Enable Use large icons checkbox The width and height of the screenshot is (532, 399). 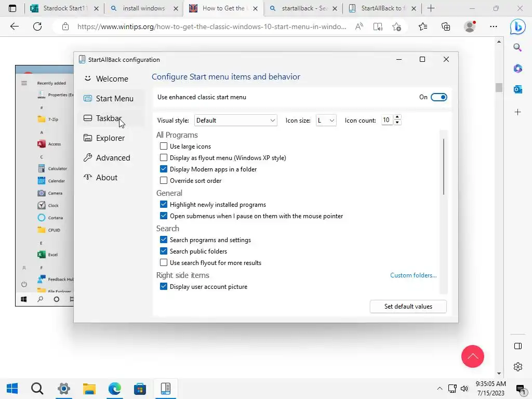coord(164,146)
